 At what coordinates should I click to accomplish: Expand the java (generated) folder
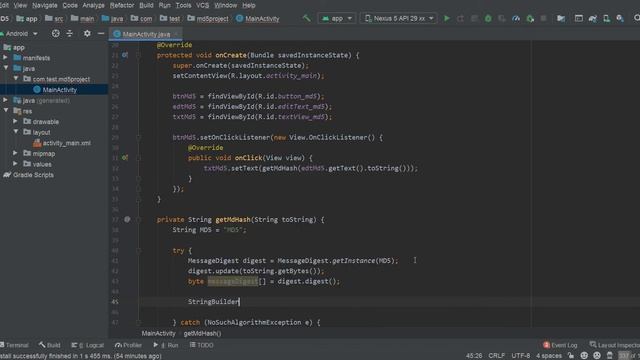pos(6,100)
